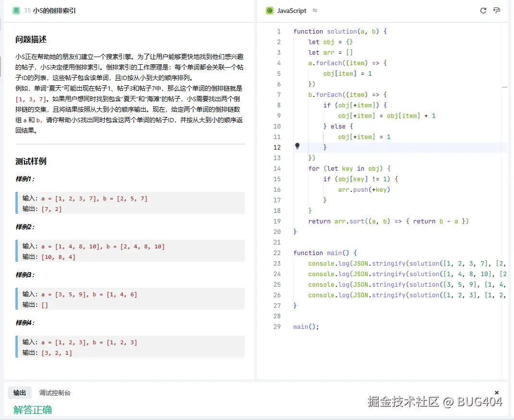Click the gutter beside the main() call line

pos(297,327)
